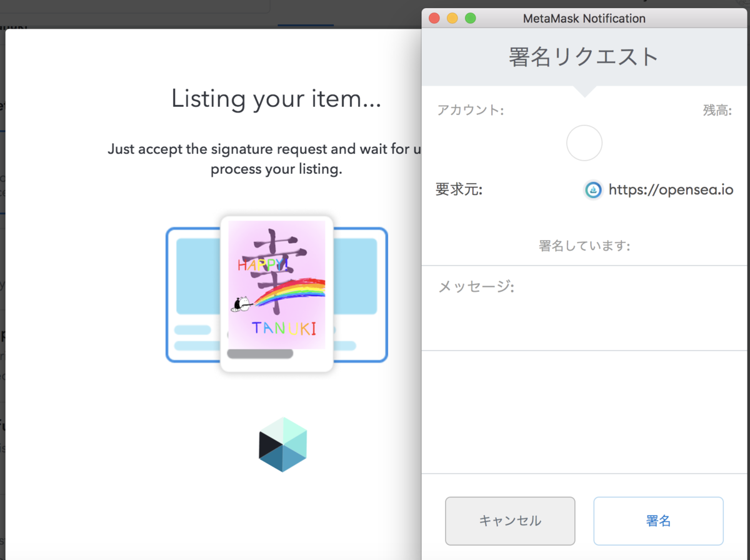The height and width of the screenshot is (560, 750).
Task: Click the 要求元: label
Action: 459,189
